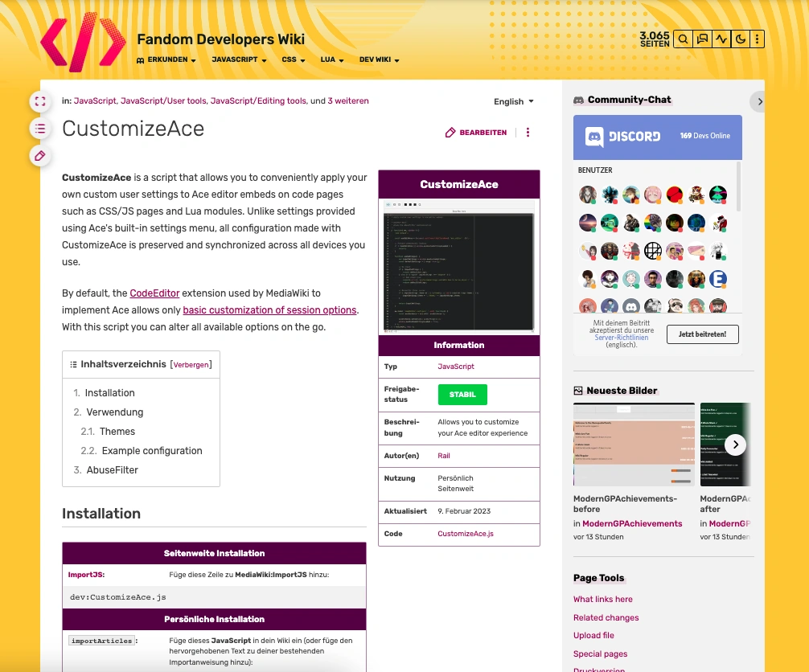Open basic customization of session options link
This screenshot has width=809, height=672.
pyautogui.click(x=269, y=310)
